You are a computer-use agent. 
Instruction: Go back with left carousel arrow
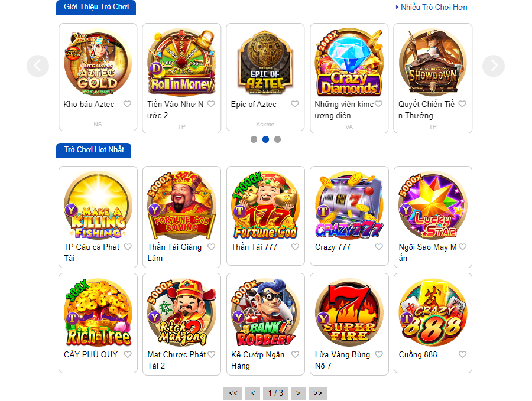38,66
